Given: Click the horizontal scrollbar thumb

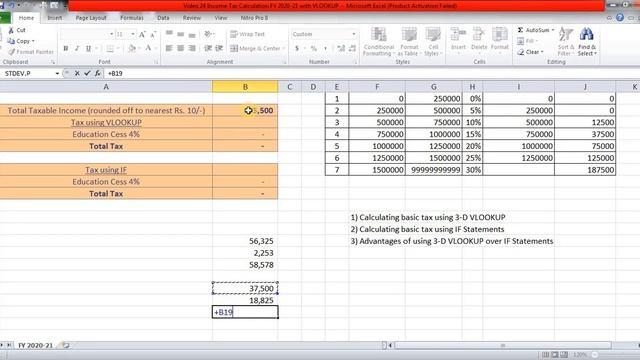Looking at the screenshot, I should pyautogui.click(x=503, y=345).
